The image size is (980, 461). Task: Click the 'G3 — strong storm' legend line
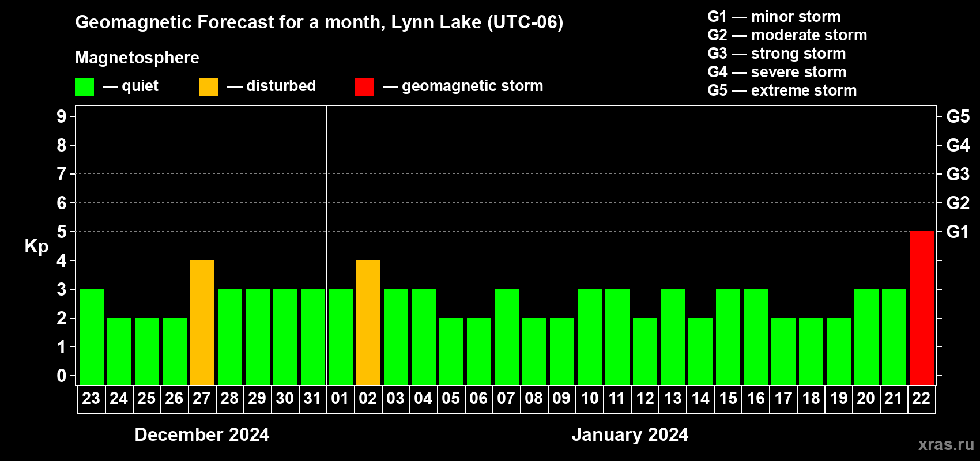coord(777,54)
